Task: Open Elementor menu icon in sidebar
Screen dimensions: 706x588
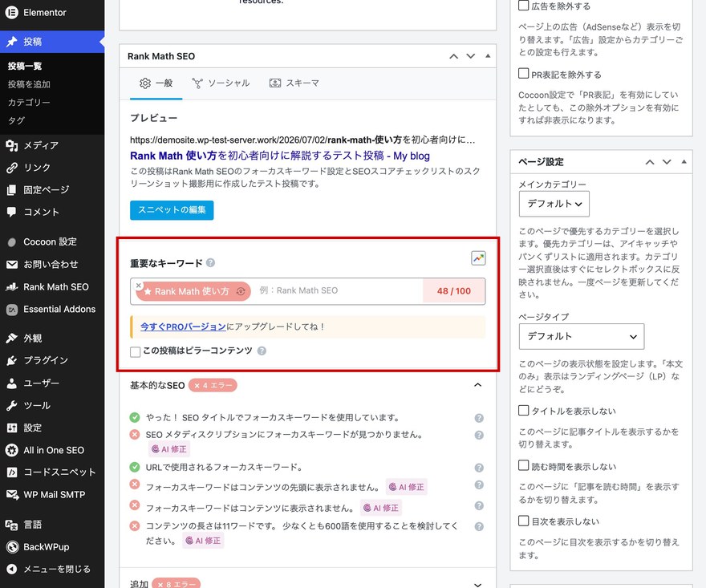Action: [12, 13]
